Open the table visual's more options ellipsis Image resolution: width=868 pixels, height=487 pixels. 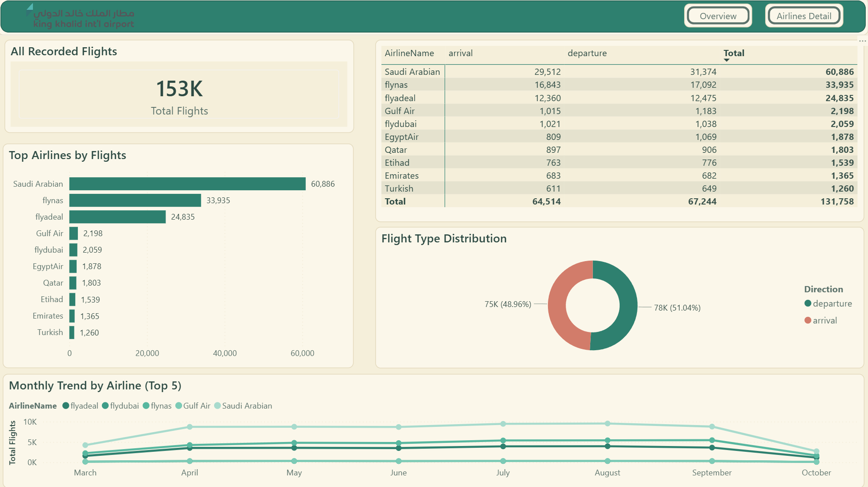click(862, 41)
